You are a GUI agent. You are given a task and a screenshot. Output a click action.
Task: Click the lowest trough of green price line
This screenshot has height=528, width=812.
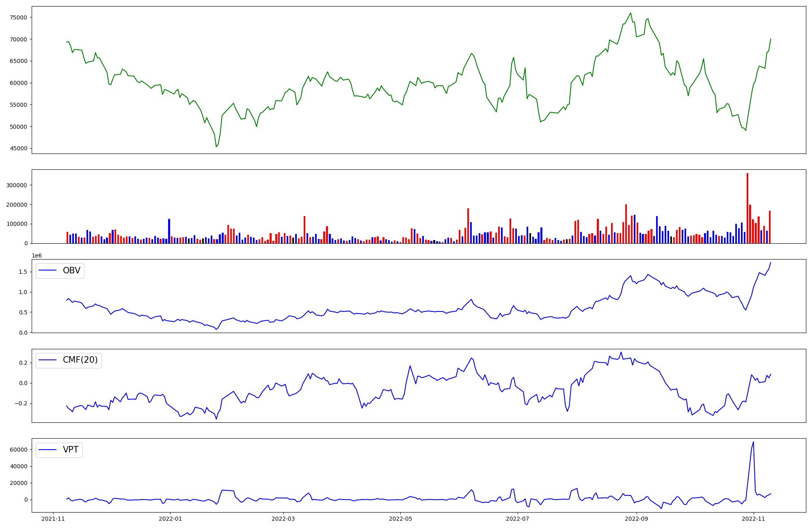(x=216, y=147)
